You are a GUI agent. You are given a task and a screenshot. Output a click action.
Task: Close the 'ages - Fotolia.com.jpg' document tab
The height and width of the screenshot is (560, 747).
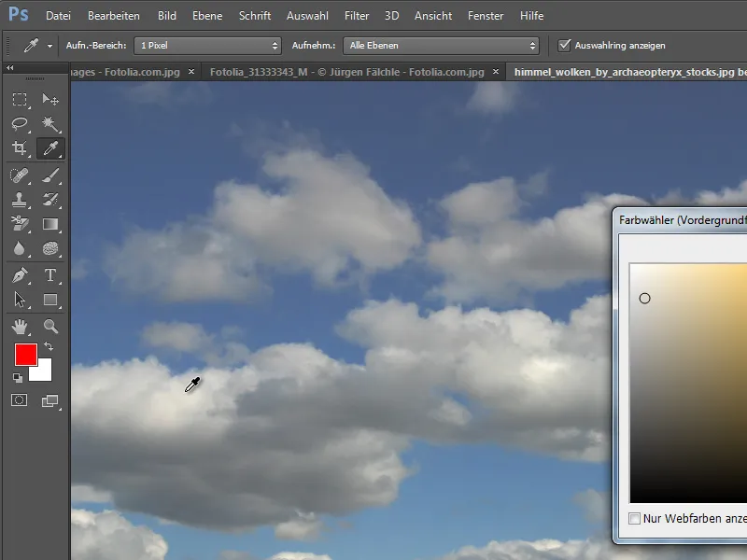[191, 72]
